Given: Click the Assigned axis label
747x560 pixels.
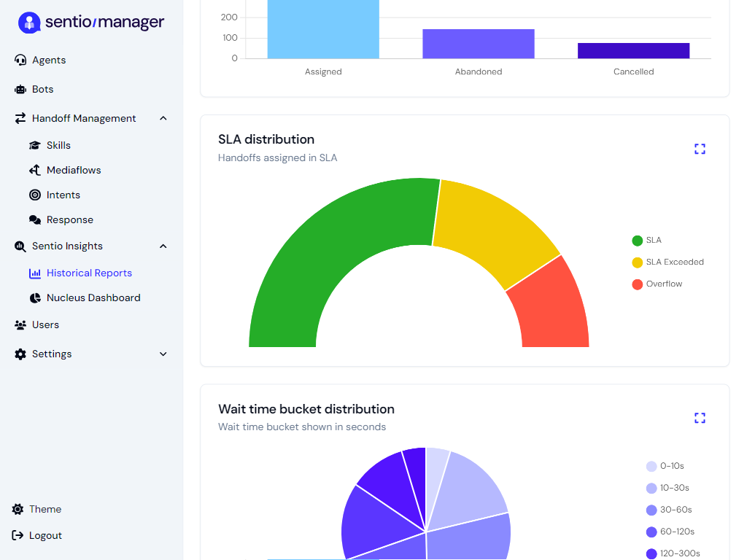Looking at the screenshot, I should [323, 72].
